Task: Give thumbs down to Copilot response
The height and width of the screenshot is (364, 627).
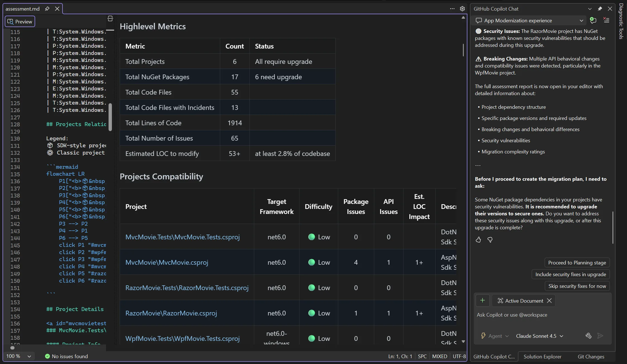Action: click(x=490, y=240)
